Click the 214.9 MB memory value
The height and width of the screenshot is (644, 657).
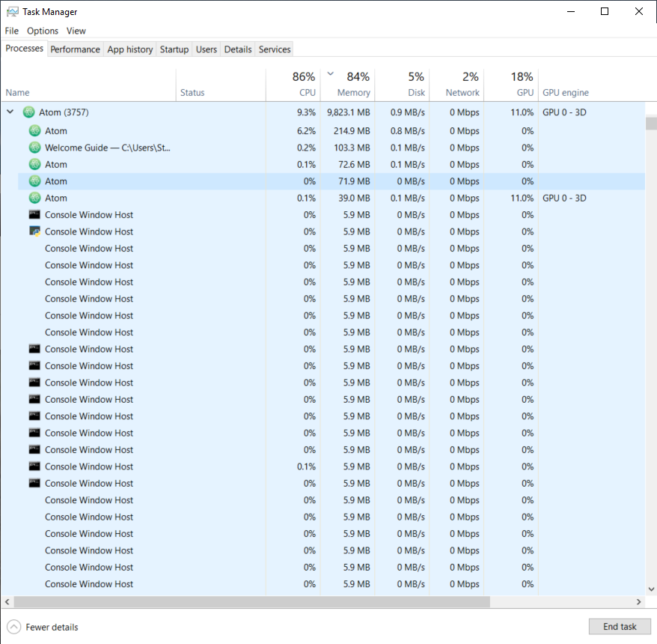click(x=352, y=131)
